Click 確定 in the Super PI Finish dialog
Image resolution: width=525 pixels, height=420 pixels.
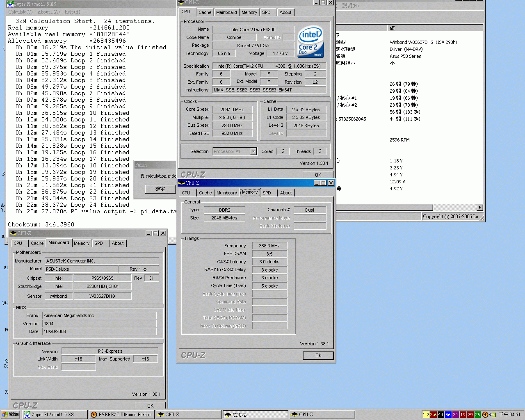pyautogui.click(x=160, y=189)
